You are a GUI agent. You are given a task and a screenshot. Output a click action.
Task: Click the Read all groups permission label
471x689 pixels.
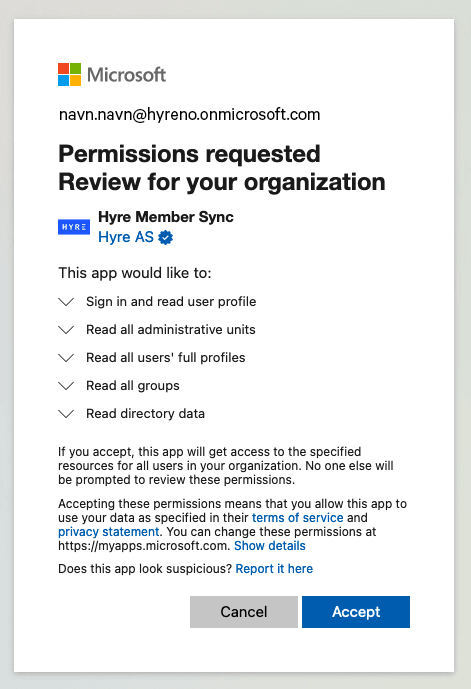pyautogui.click(x=133, y=386)
